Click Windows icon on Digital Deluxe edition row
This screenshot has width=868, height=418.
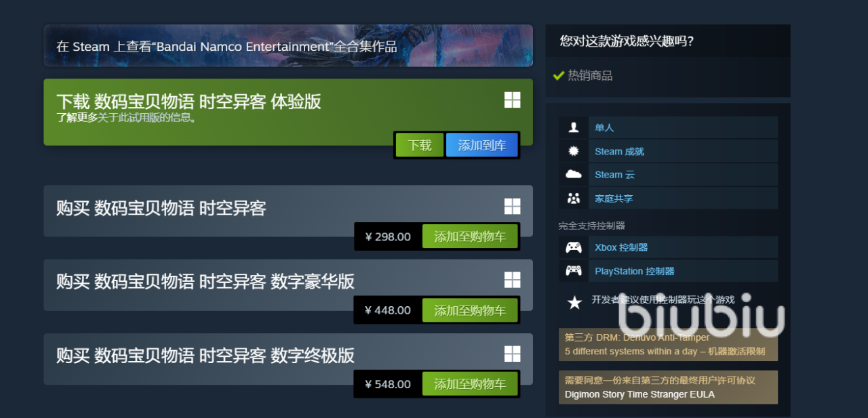tap(512, 280)
